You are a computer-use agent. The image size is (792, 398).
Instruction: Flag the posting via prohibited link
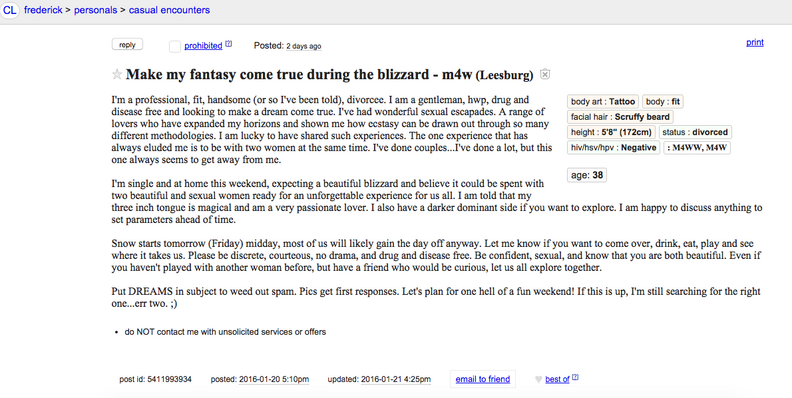pos(203,46)
